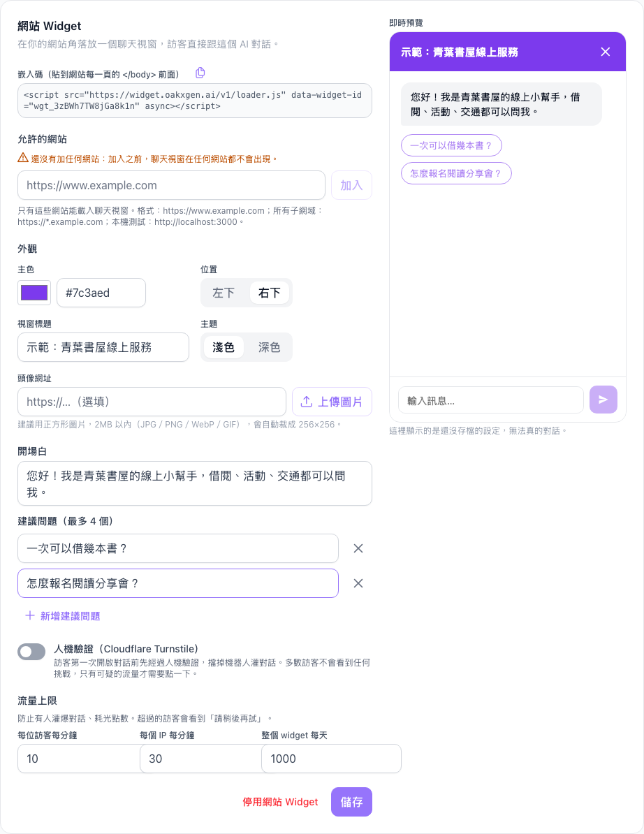Click the 加入 button for allowed sites
Viewport: 644px width, 834px height.
(351, 185)
